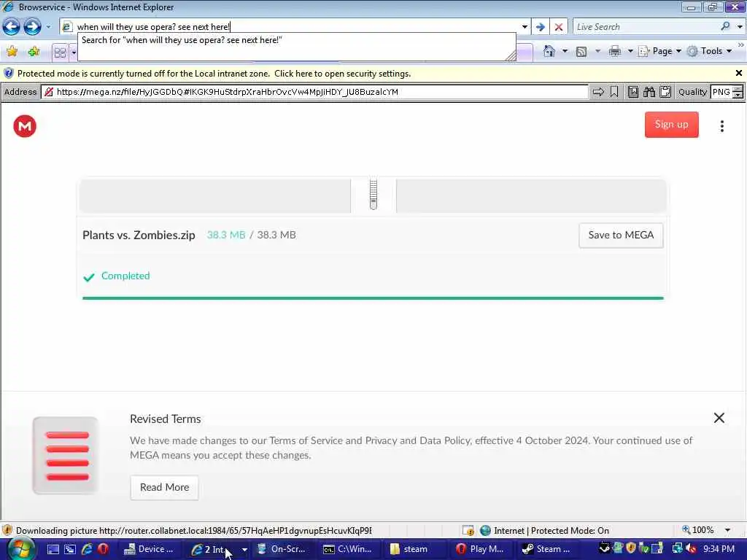Click the Browservice bookmark icon
747x560 pixels.
click(614, 92)
